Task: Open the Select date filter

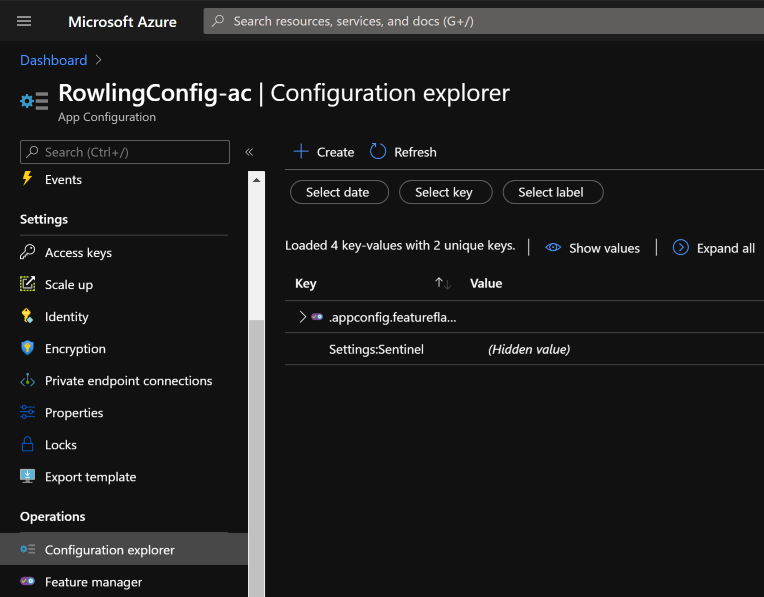Action: tap(339, 193)
